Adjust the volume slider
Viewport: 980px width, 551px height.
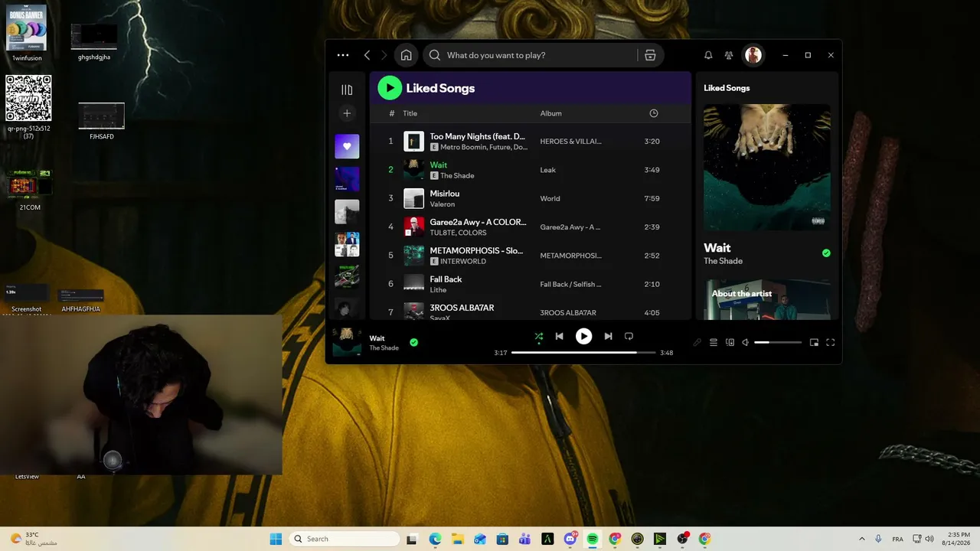coord(778,342)
